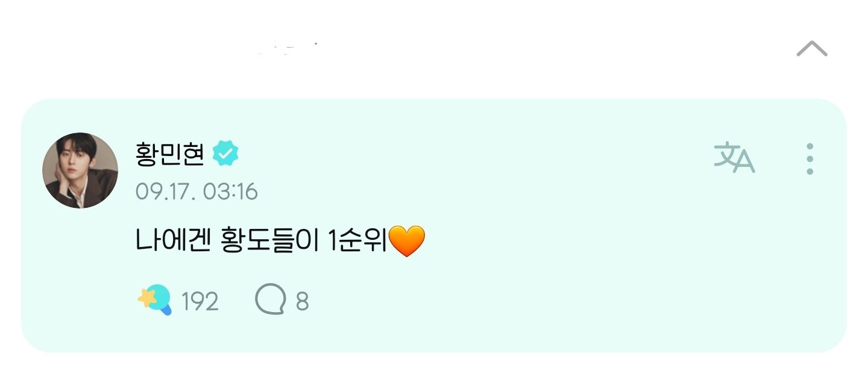This screenshot has height=382, width=868.
Task: Open 황민현's profile picture
Action: click(x=80, y=171)
